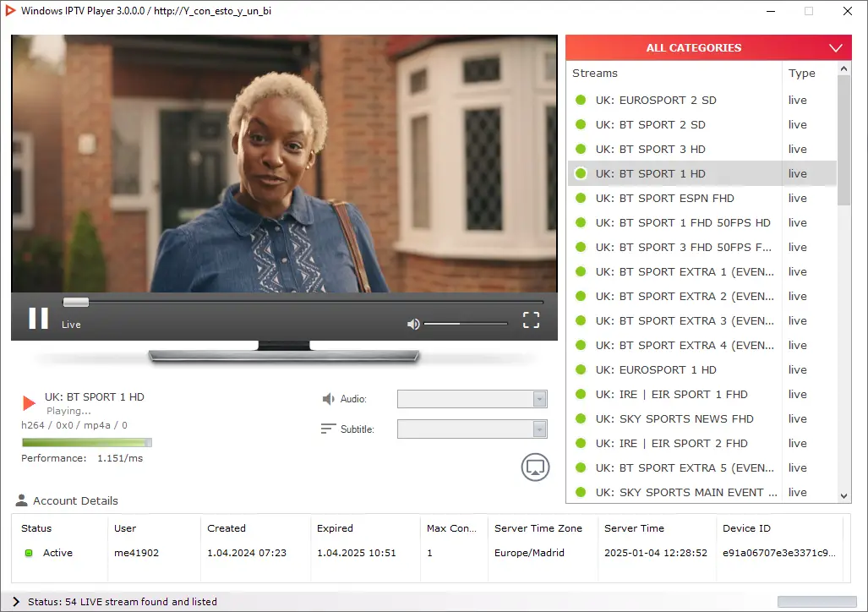868x612 pixels.
Task: Select UK: SKY SPORTS MAIN EVENT stream
Action: tap(702, 492)
